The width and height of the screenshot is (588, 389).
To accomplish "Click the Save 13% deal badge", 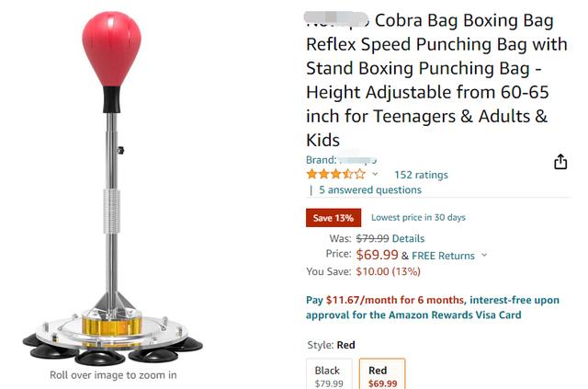I will pos(334,218).
